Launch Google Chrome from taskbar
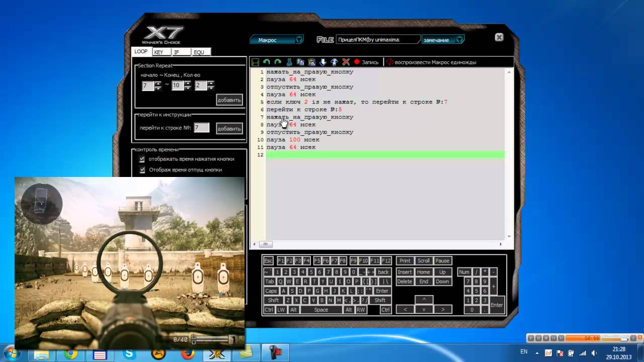 71,354
